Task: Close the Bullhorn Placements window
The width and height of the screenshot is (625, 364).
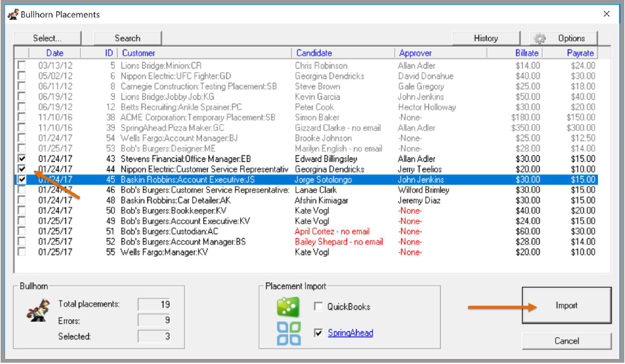Action: coord(606,14)
